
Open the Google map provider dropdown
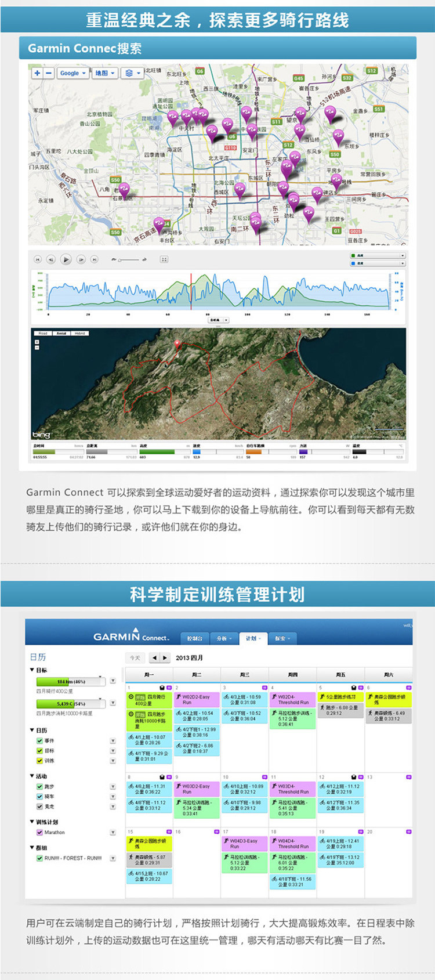(72, 73)
